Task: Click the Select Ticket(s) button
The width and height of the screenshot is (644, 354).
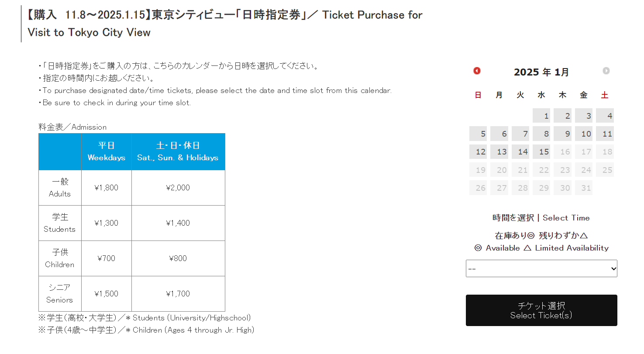Action: coord(541,310)
